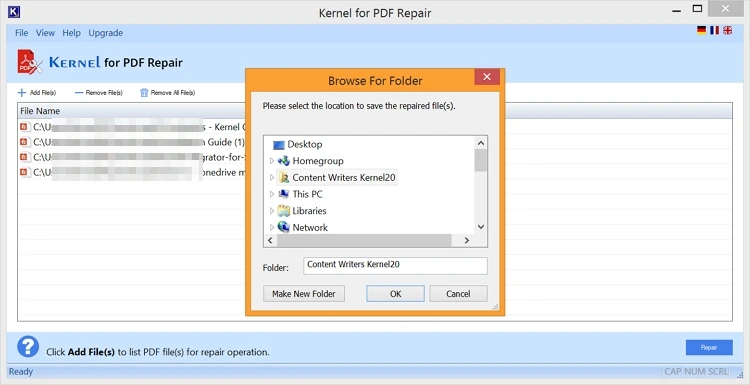The width and height of the screenshot is (750, 385).
Task: Click folder tree scroll down arrow
Action: [481, 227]
